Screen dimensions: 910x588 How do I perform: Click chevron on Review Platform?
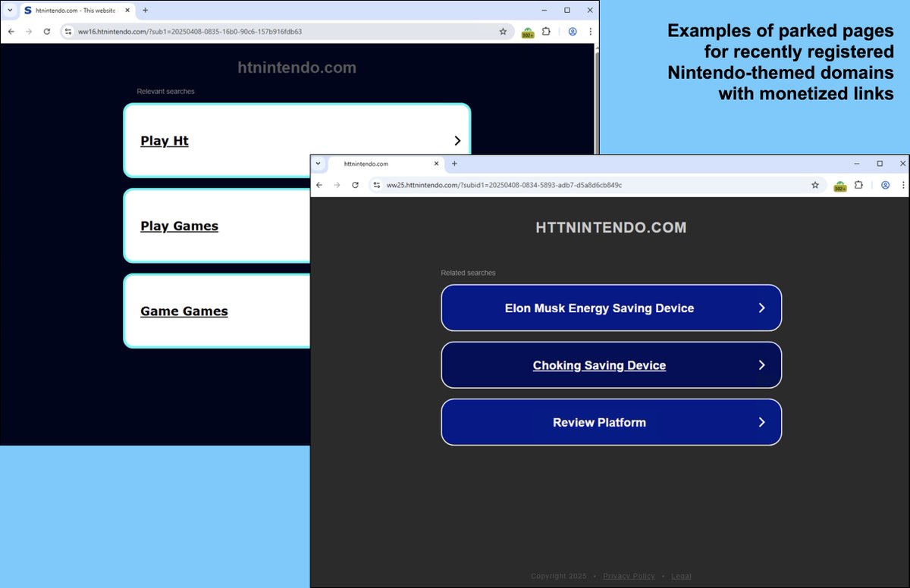[x=761, y=423]
